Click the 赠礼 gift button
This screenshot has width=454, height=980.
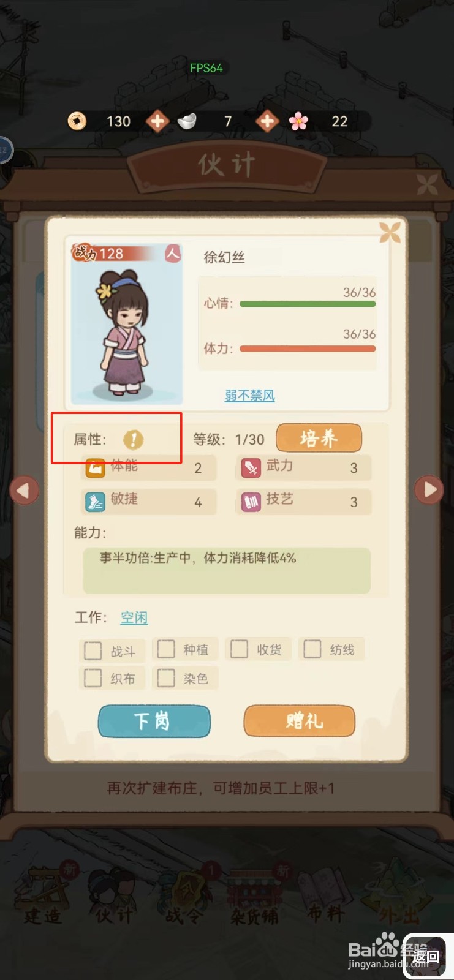pyautogui.click(x=300, y=721)
